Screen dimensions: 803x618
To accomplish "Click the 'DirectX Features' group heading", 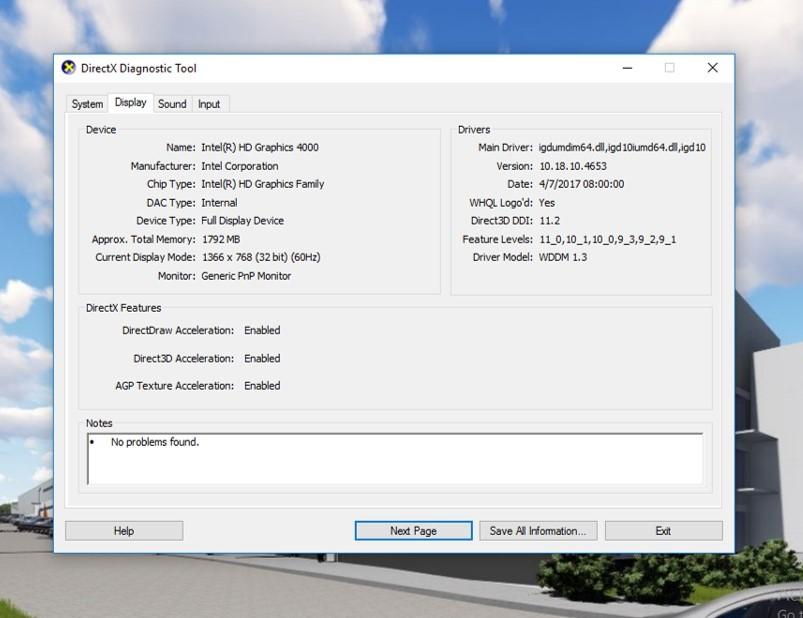I will tap(123, 308).
